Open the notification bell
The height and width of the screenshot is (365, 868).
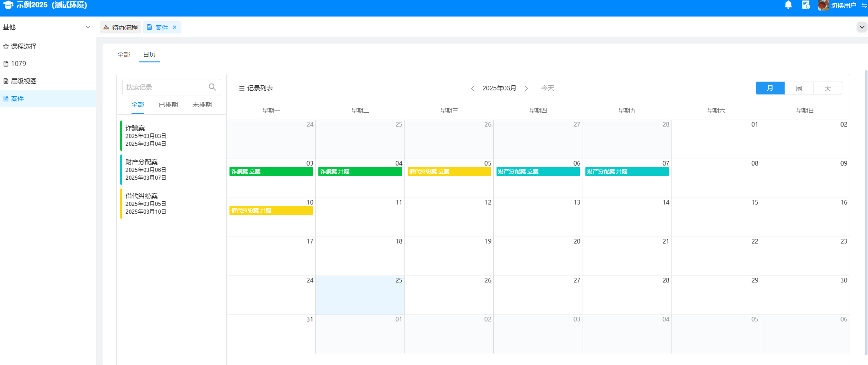pos(788,5)
